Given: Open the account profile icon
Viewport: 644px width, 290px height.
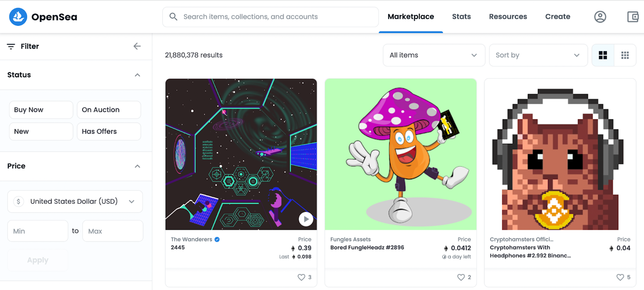Looking at the screenshot, I should click(x=600, y=17).
